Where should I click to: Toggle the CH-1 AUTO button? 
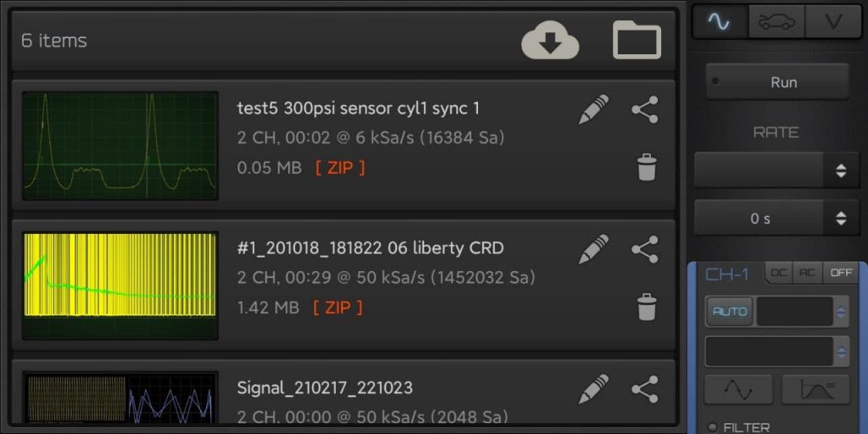[x=729, y=312]
